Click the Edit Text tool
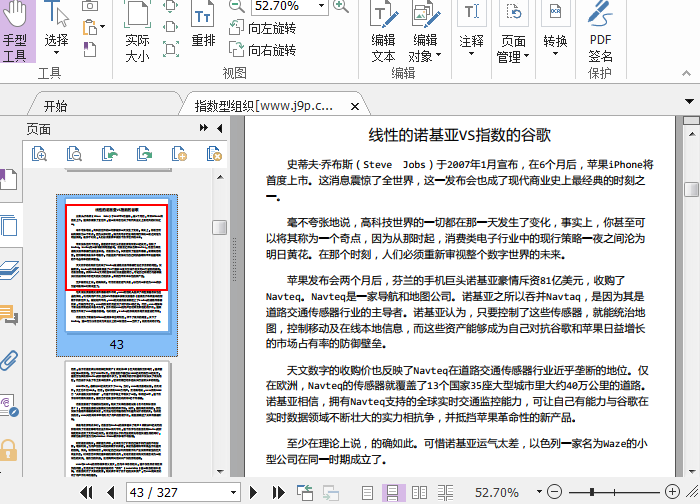 pos(383,34)
